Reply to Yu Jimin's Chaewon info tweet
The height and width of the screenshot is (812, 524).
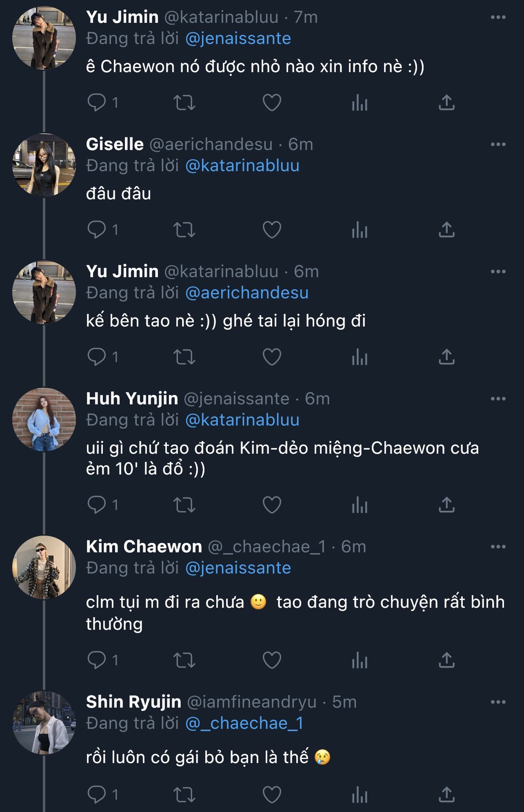tap(97, 102)
